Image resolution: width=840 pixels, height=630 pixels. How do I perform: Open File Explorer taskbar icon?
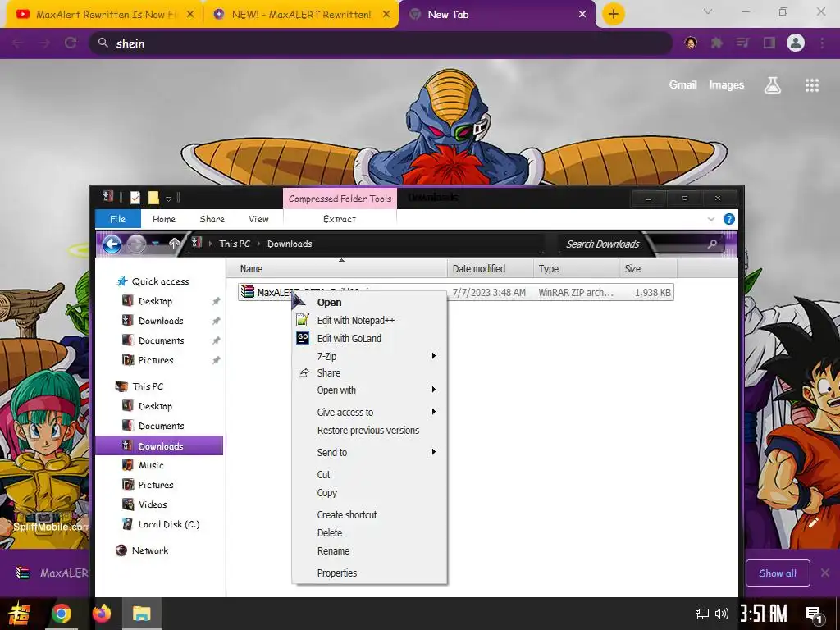(x=142, y=614)
